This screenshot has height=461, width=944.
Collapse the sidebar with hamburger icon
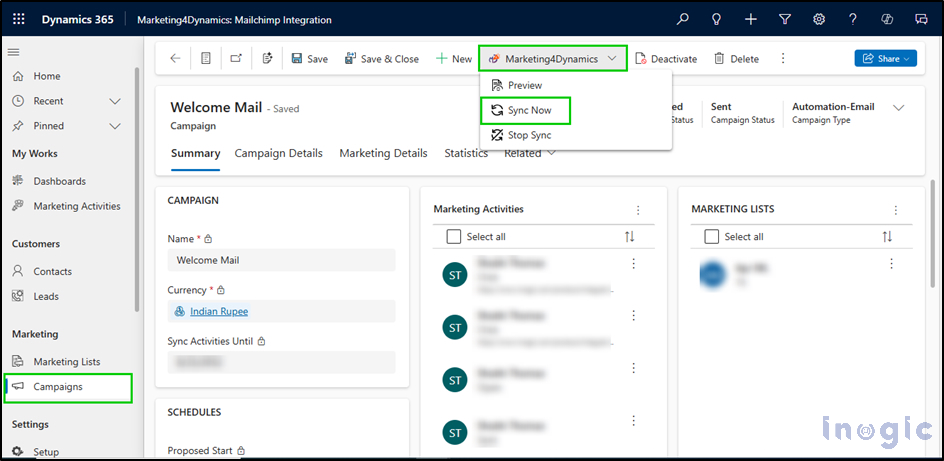pyautogui.click(x=13, y=52)
